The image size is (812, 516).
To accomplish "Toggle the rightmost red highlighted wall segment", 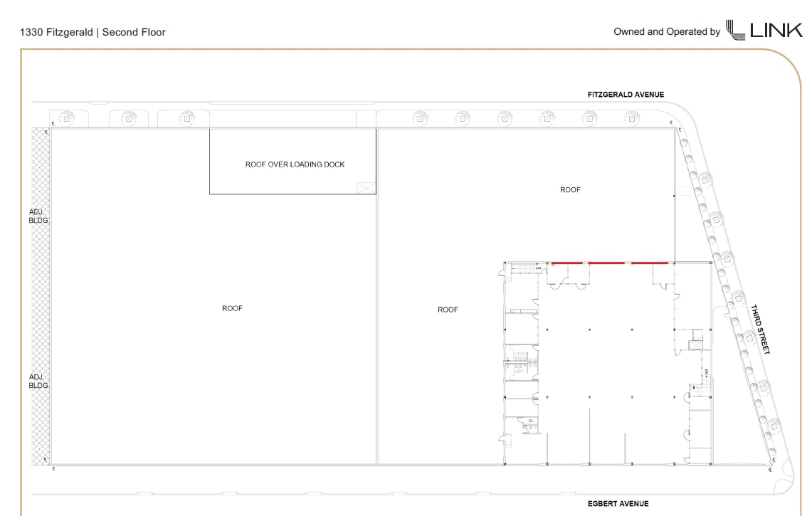I will [x=650, y=261].
